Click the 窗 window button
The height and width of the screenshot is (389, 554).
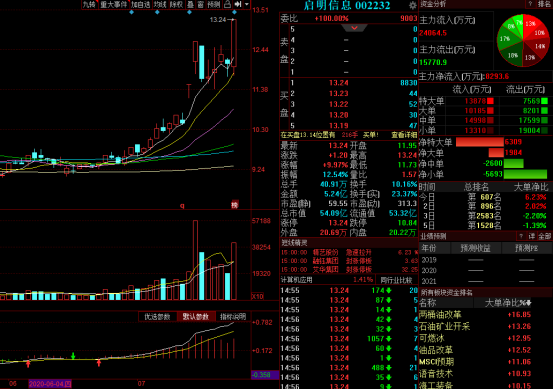tap(201, 4)
